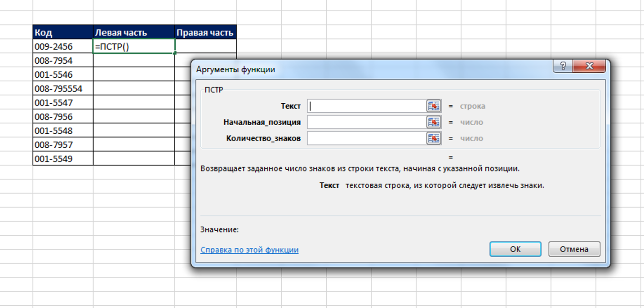
Task: Click range selector icon for Начальная_позиция field
Action: (433, 122)
